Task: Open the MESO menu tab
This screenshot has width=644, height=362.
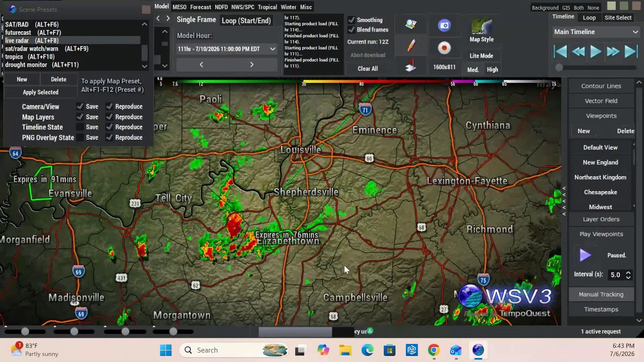Action: pos(179,7)
